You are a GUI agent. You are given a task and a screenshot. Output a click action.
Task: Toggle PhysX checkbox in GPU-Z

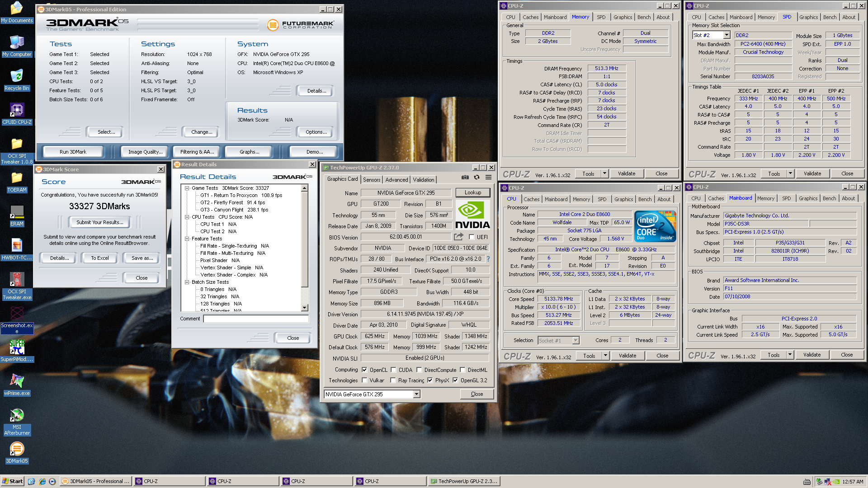coord(430,380)
